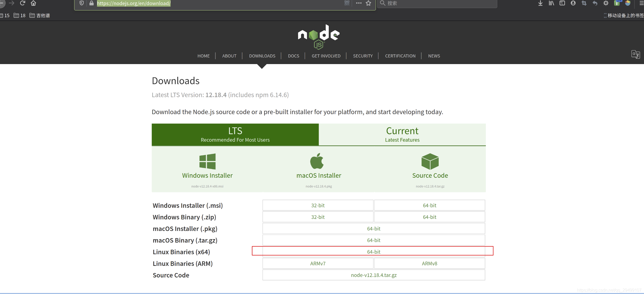The image size is (644, 295).
Task: Open the downloads arrow icon
Action: (540, 3)
